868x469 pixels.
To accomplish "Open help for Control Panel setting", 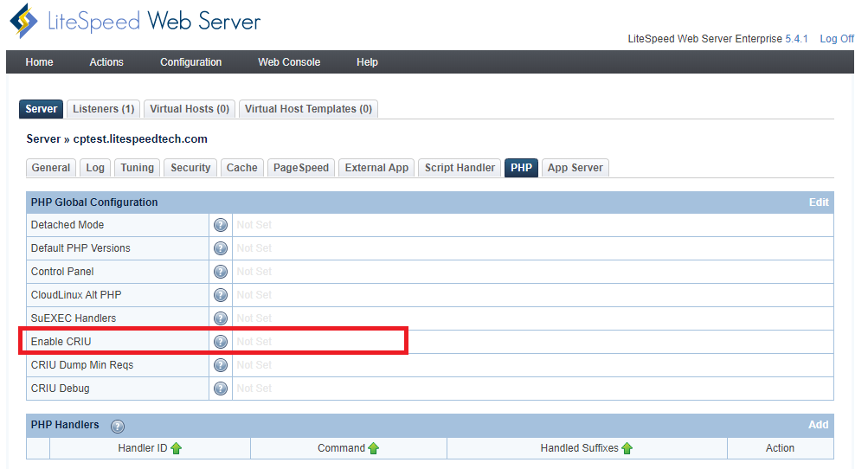I will [221, 272].
